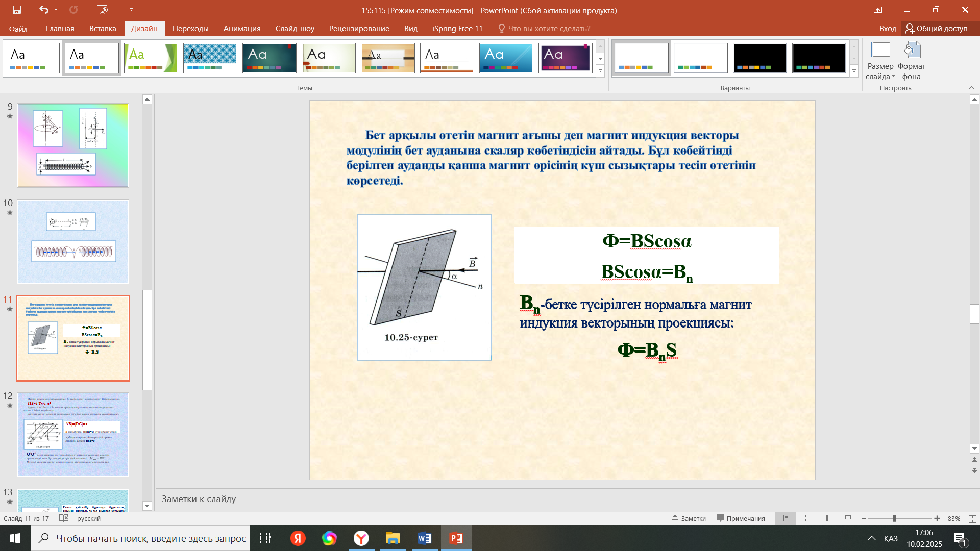Open Word from the Windows taskbar

424,538
